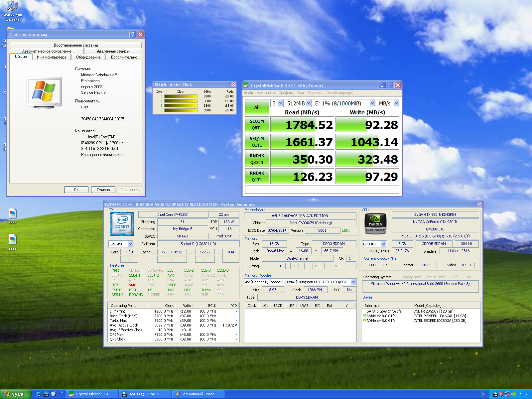Click the disconnected network tray icon

[x=507, y=394]
